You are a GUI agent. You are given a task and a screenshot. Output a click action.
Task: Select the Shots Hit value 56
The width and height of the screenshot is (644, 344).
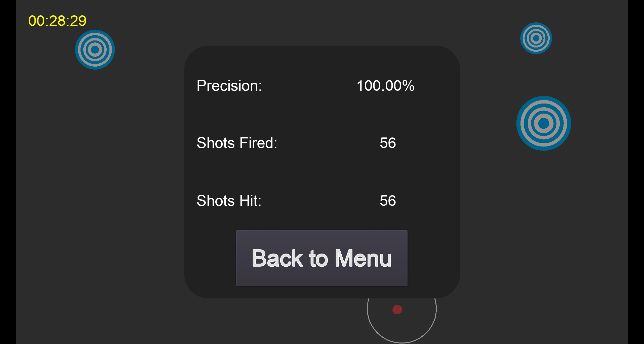click(x=388, y=201)
